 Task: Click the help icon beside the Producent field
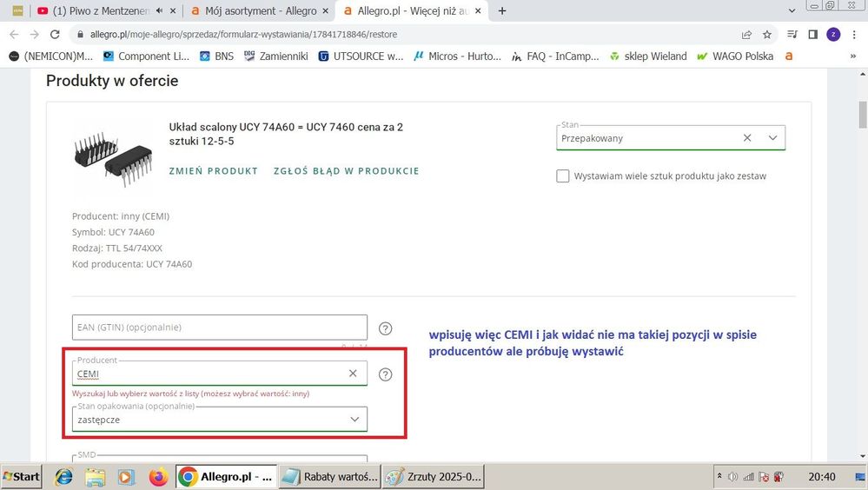pos(386,374)
